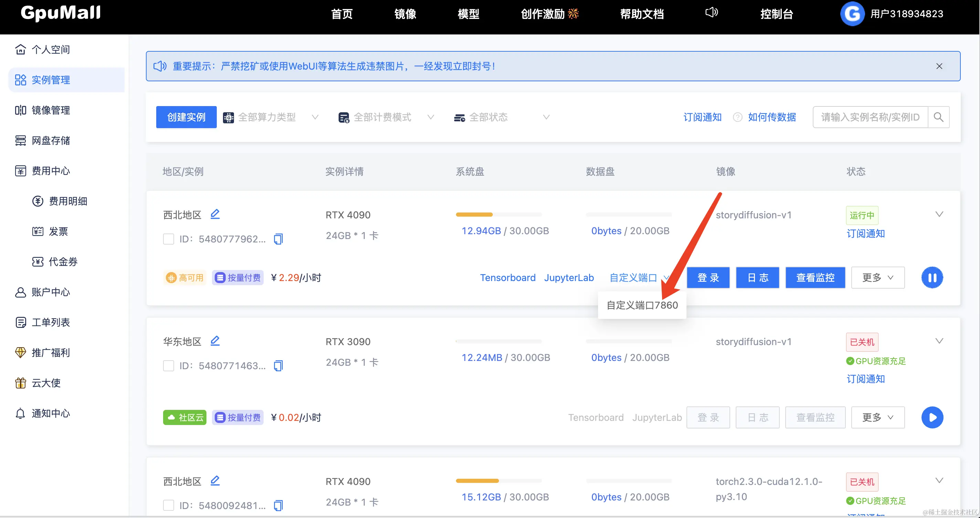The image size is (980, 518).
Task: Focus the instance name/ID search field
Action: (871, 117)
